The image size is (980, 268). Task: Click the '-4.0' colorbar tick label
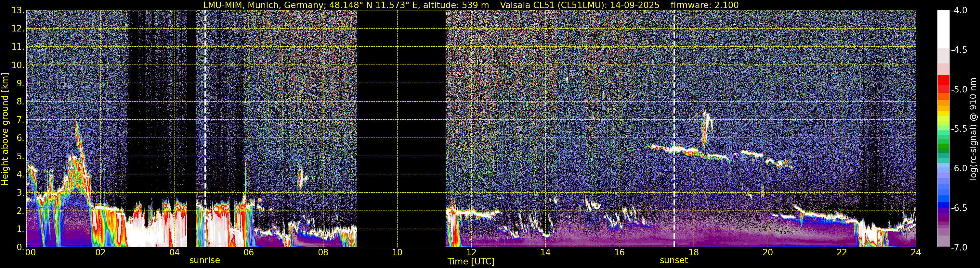pyautogui.click(x=959, y=10)
